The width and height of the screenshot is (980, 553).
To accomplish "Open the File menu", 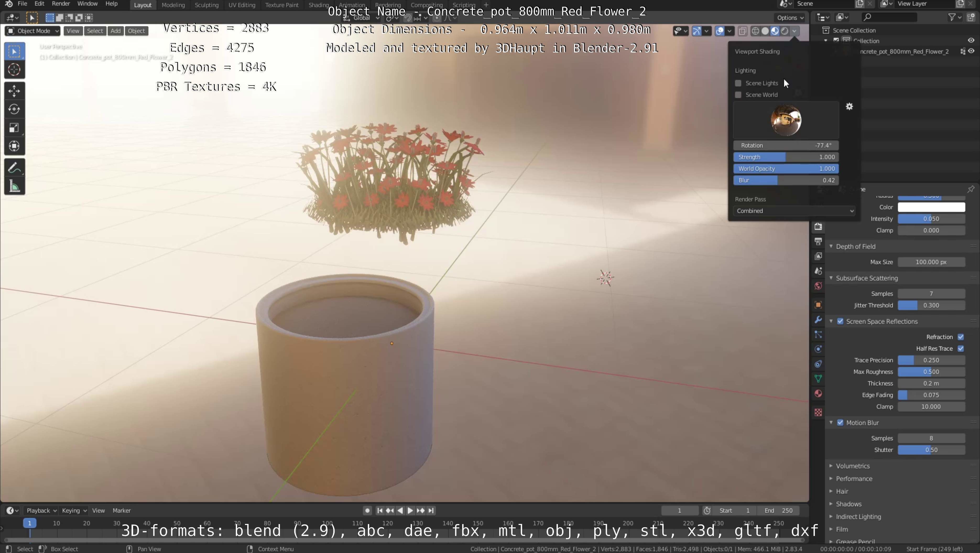I will (23, 4).
